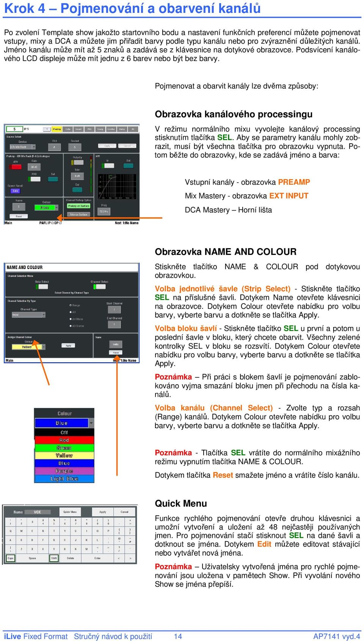Screen dimensions: 364x641
Task: Click the Slot A box
Action: [54, 147]
